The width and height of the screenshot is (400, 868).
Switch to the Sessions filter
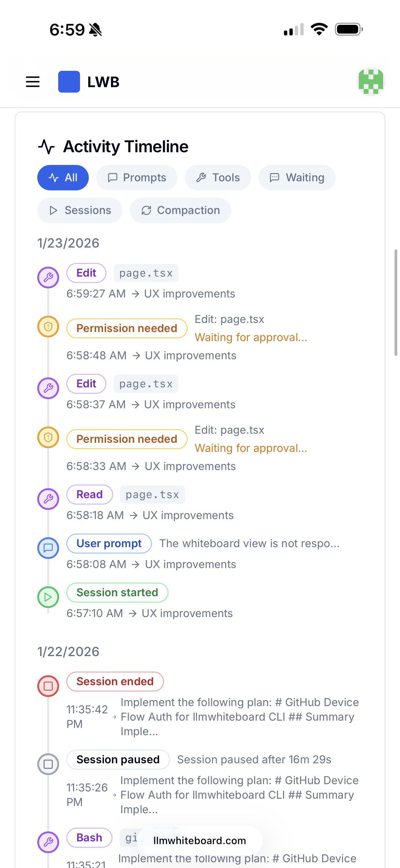tap(80, 210)
